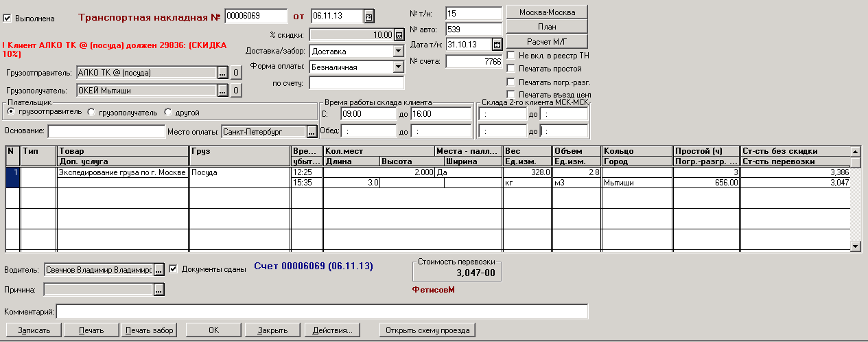The width and height of the screenshot is (868, 342).
Task: Click the Записать button
Action: pyautogui.click(x=34, y=330)
